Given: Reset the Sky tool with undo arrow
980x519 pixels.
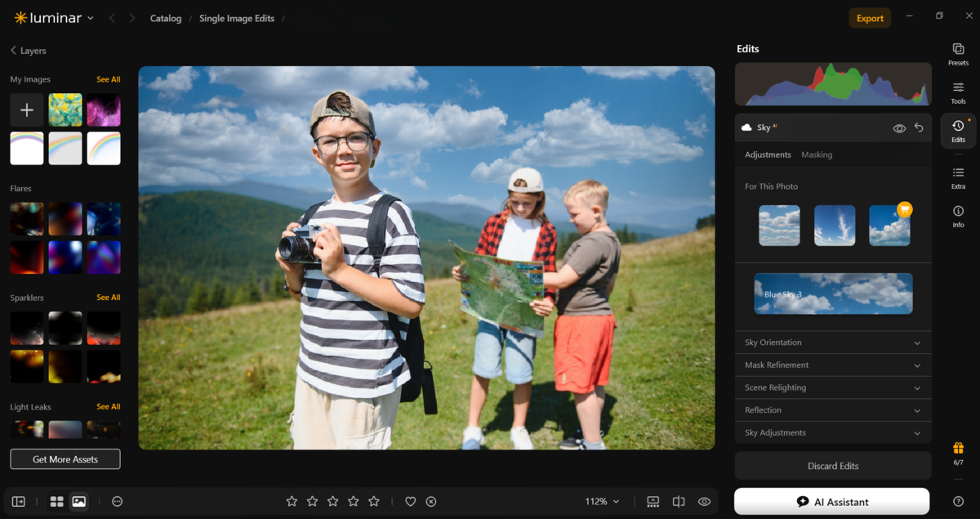Looking at the screenshot, I should pyautogui.click(x=919, y=128).
